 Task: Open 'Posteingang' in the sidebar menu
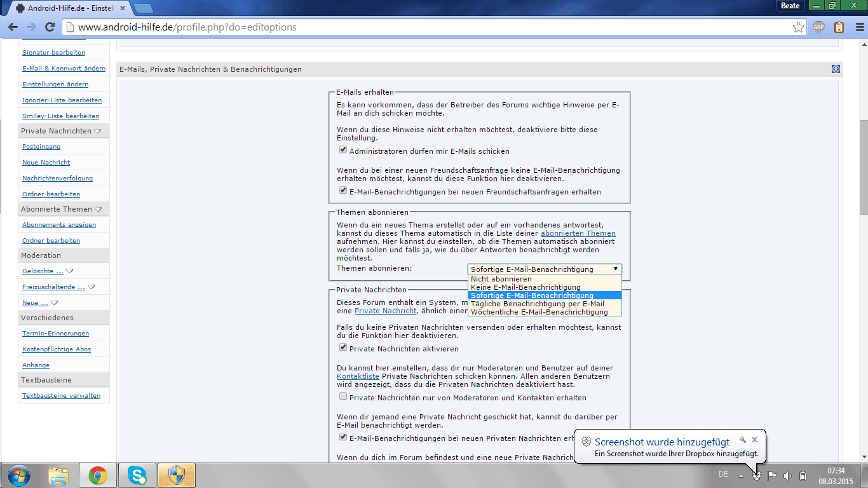click(x=41, y=147)
